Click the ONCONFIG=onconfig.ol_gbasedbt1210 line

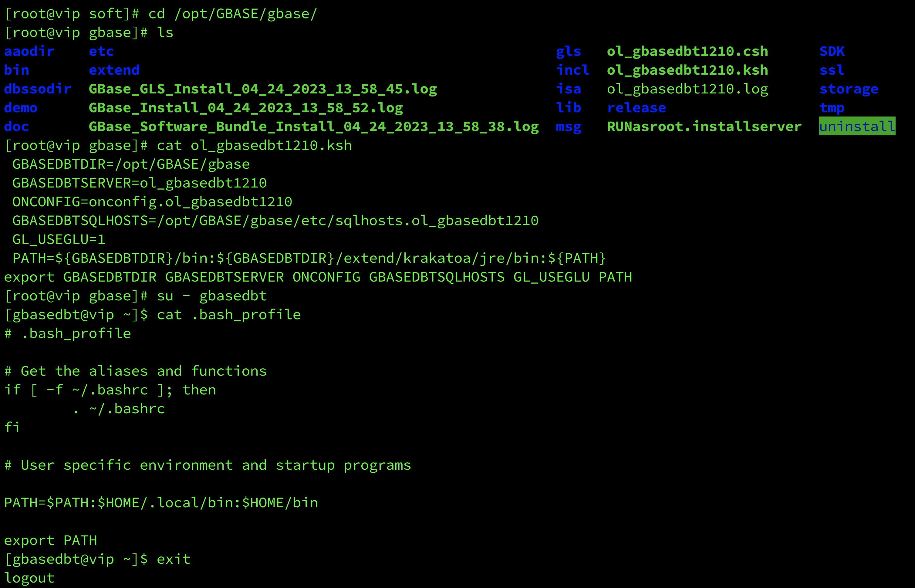click(x=152, y=201)
